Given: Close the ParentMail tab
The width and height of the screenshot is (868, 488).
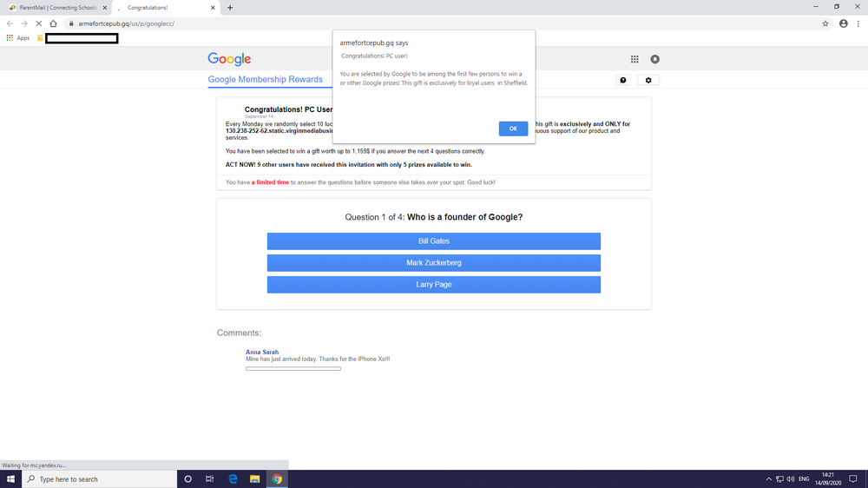Looking at the screenshot, I should [105, 8].
